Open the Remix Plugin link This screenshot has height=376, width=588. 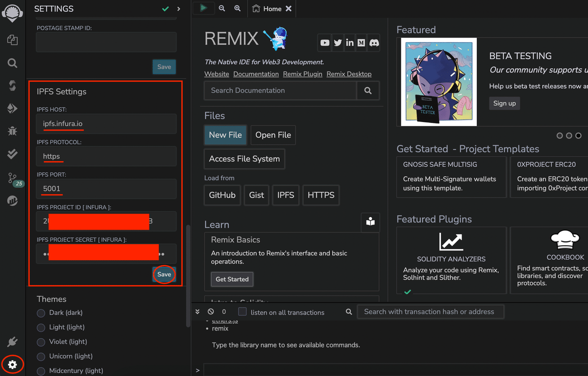click(303, 74)
